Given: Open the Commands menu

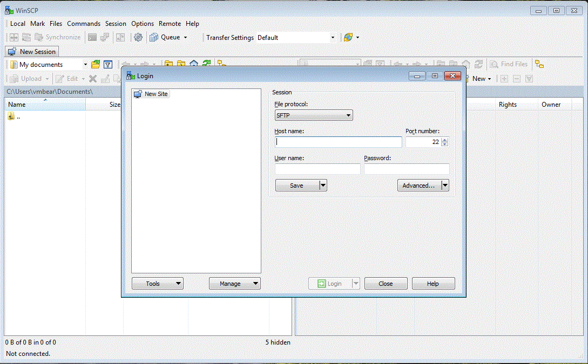Looking at the screenshot, I should coord(84,24).
